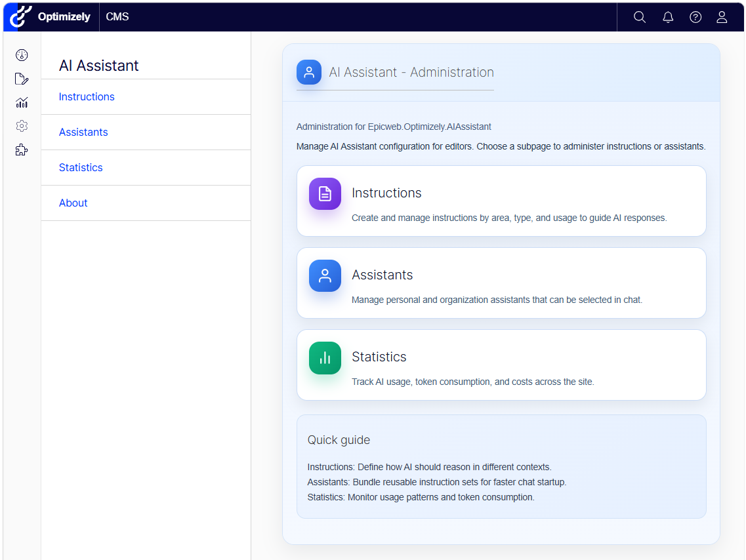Open the user profile icon
Screen dimensions: 746x560
722,17
